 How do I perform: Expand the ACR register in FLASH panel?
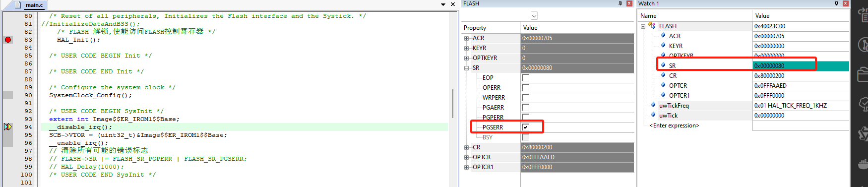click(466, 38)
